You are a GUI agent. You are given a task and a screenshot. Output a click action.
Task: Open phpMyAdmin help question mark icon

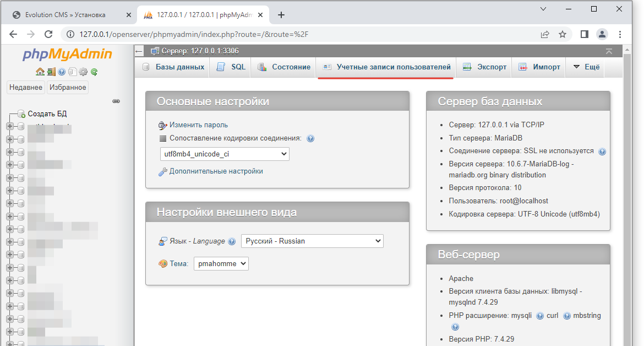click(62, 72)
